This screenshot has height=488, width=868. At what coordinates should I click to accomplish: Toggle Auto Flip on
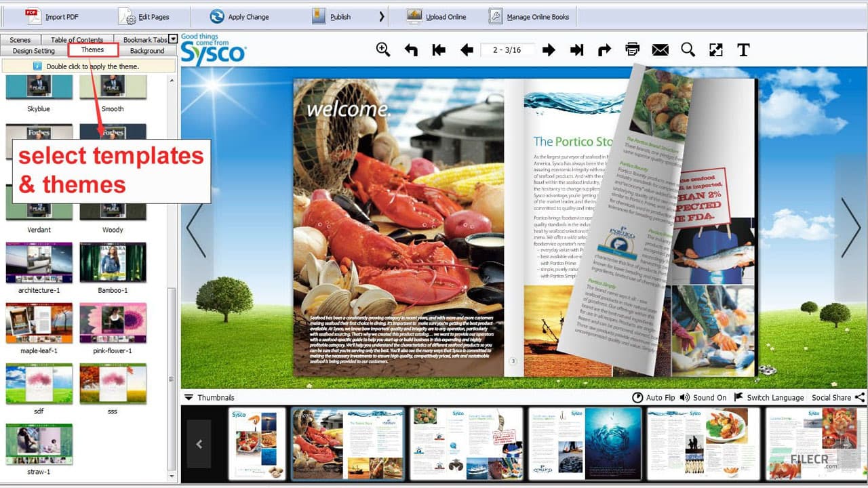click(653, 397)
